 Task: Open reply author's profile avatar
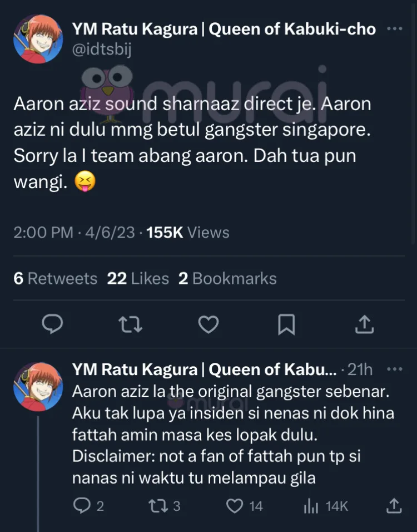click(x=38, y=386)
